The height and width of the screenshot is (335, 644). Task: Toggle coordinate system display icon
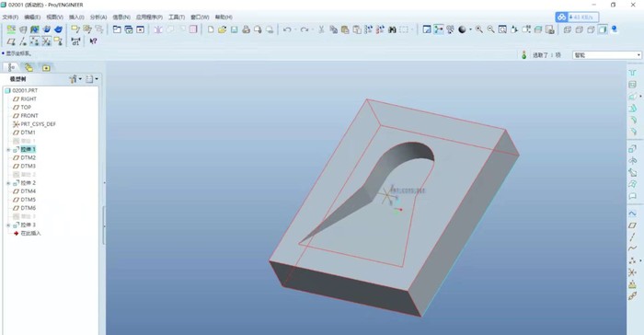[46, 41]
